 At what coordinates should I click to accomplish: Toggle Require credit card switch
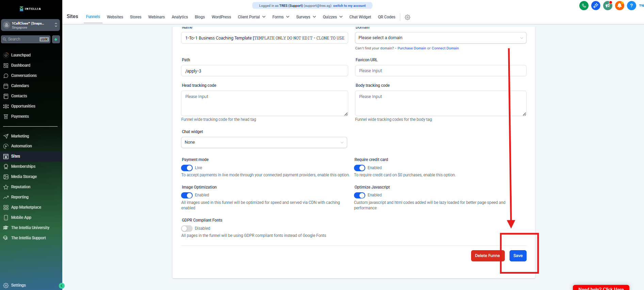coord(359,168)
